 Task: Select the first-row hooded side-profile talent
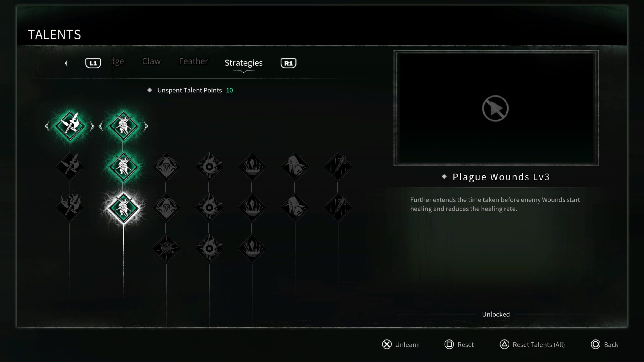(295, 167)
